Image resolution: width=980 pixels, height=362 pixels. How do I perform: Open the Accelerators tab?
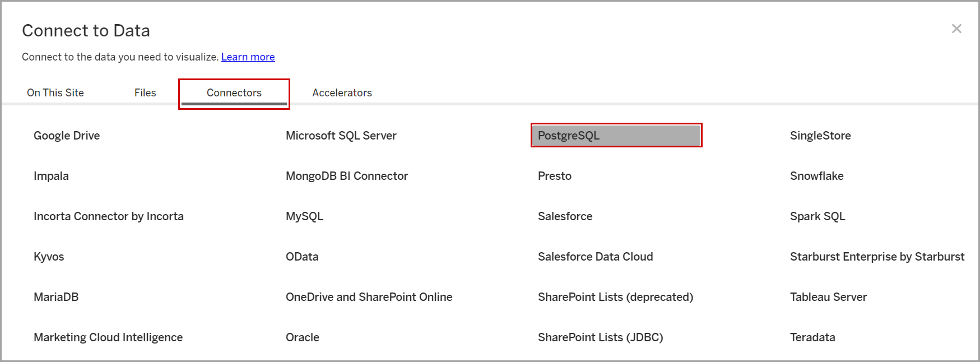342,92
